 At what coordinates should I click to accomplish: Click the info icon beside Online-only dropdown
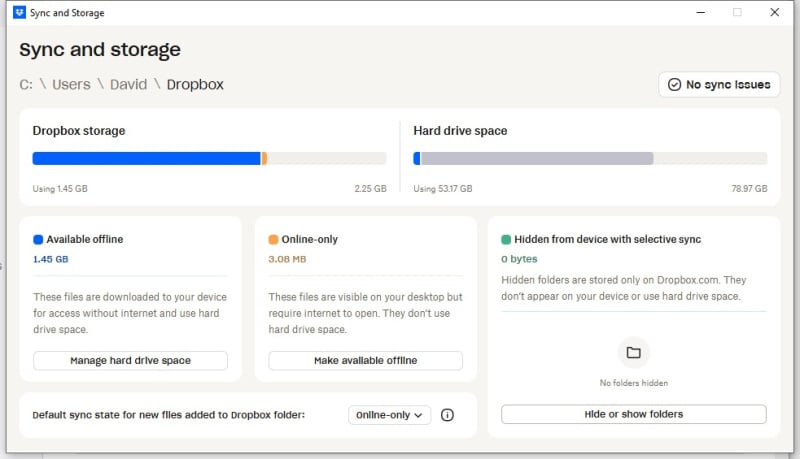point(447,415)
